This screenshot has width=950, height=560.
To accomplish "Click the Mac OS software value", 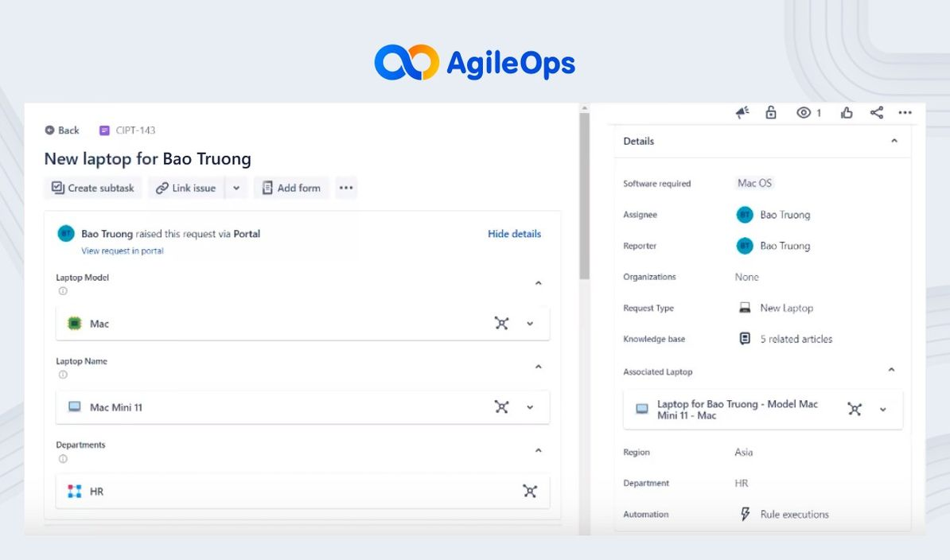I will pyautogui.click(x=754, y=183).
